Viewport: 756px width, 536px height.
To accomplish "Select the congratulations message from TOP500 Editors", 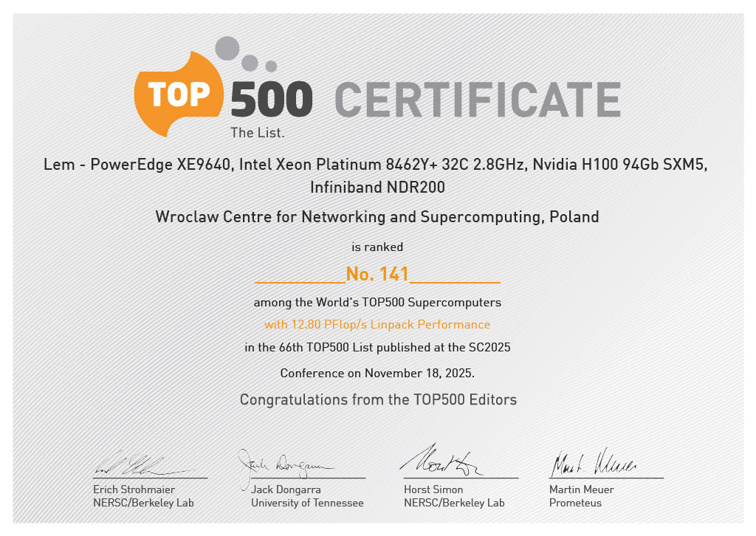I will (x=377, y=399).
